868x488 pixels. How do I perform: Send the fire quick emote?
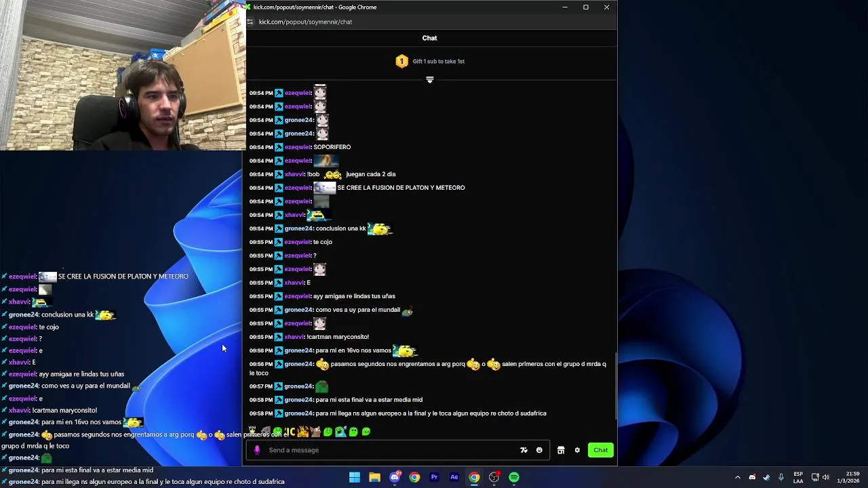pyautogui.click(x=302, y=431)
